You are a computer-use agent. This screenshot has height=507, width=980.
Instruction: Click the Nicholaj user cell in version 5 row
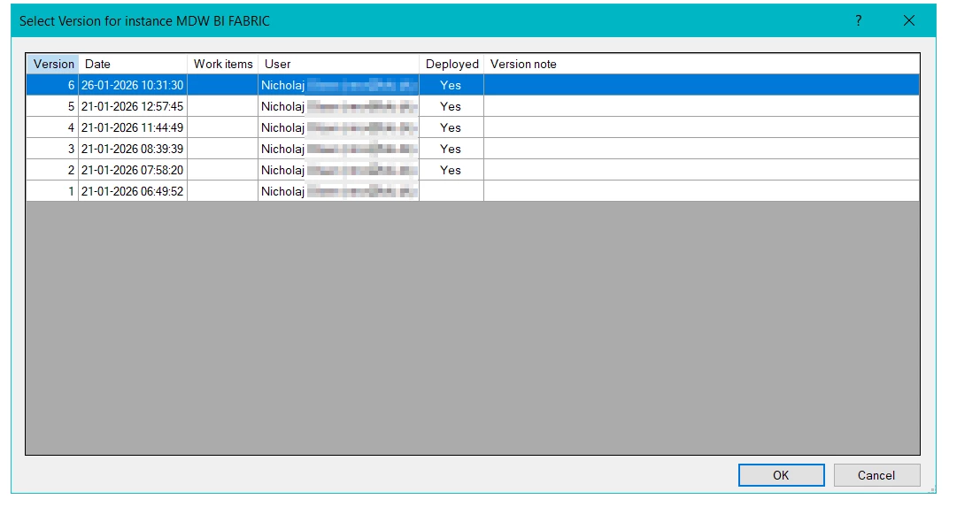(x=338, y=106)
